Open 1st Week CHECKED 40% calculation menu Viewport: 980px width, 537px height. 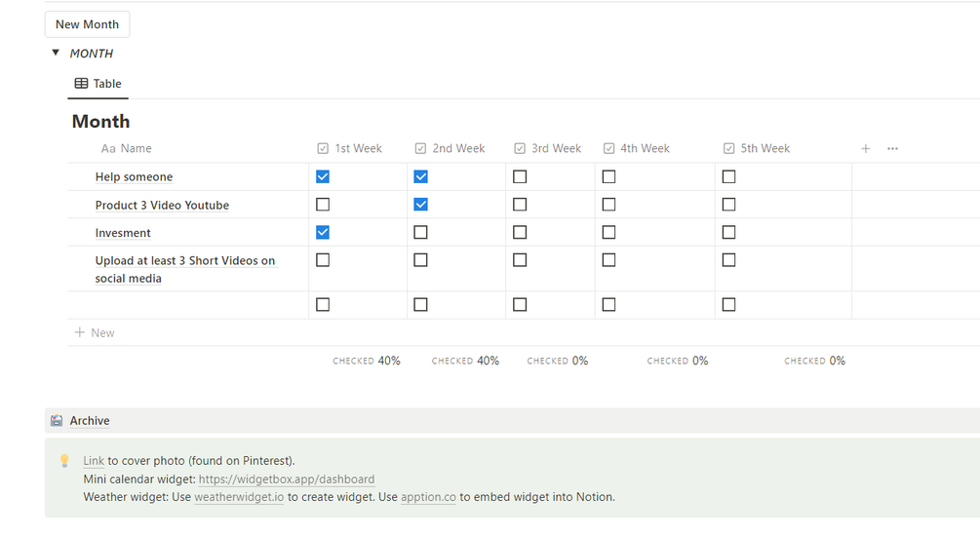tap(367, 361)
